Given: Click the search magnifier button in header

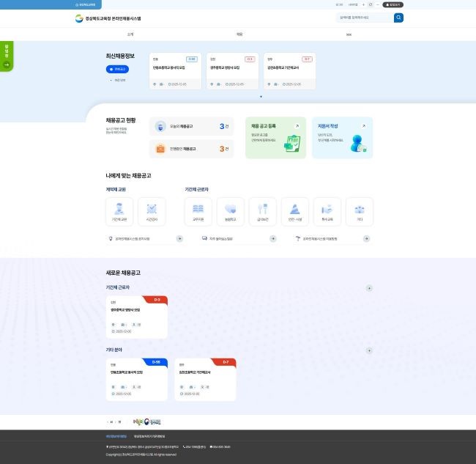Looking at the screenshot, I should click(398, 18).
